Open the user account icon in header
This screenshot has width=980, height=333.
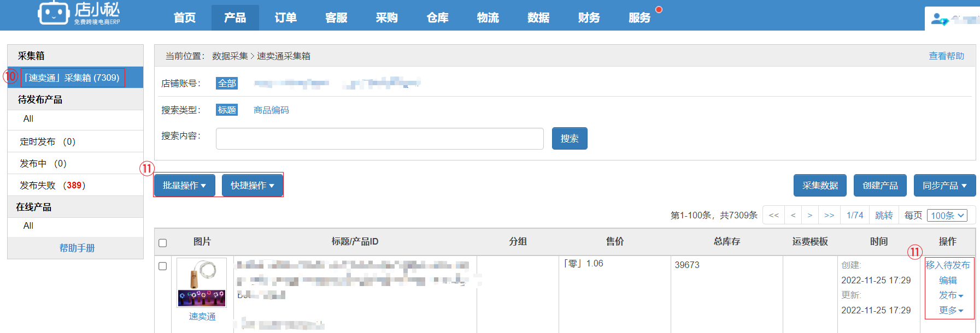click(940, 19)
